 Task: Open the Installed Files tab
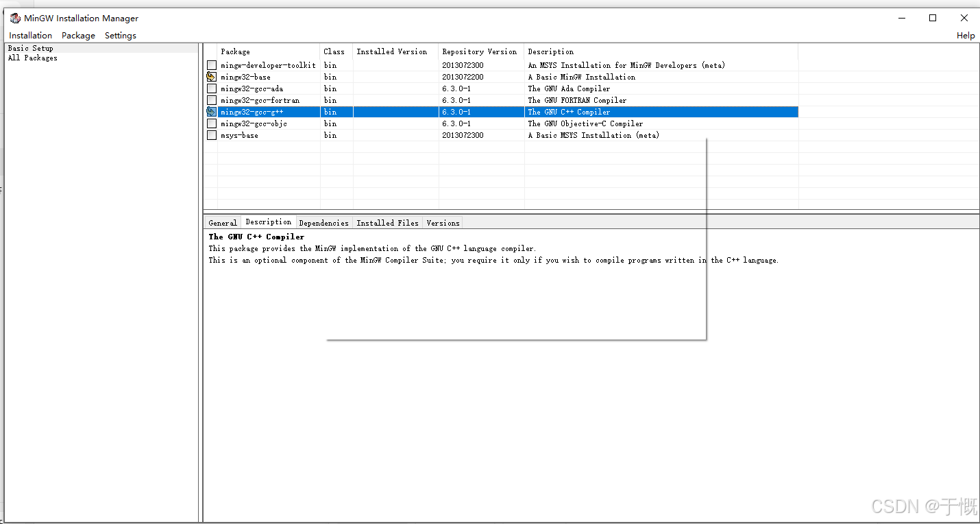pyautogui.click(x=387, y=223)
